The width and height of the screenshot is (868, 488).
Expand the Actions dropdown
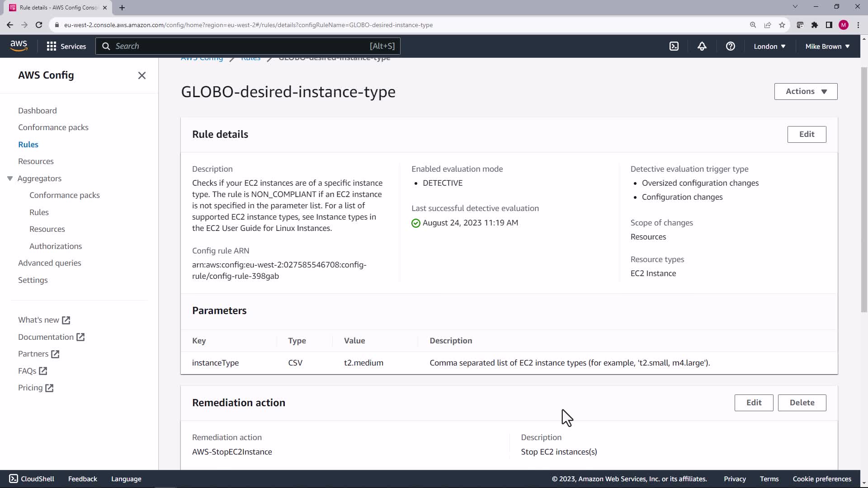805,91
